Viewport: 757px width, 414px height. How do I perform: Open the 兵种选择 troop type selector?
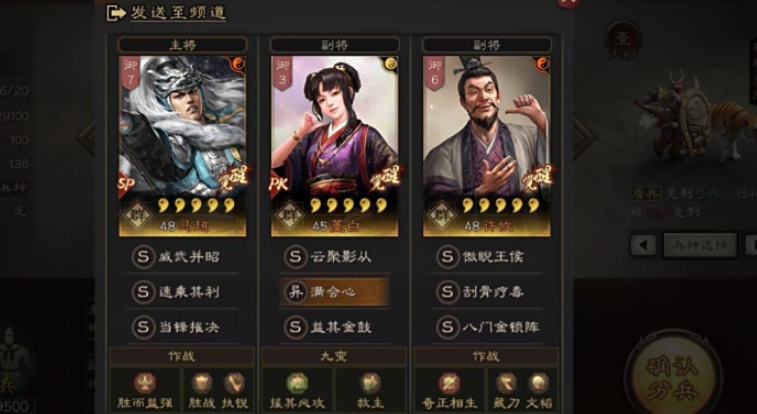tap(701, 245)
